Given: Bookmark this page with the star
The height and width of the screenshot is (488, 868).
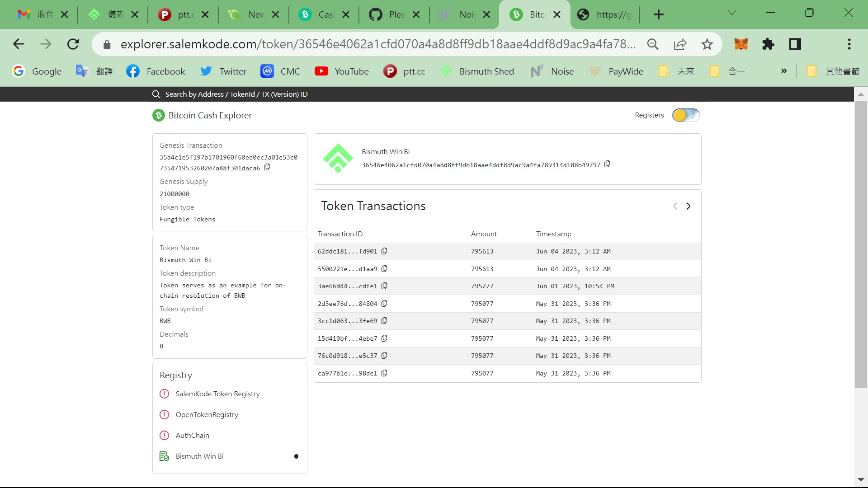Looking at the screenshot, I should [707, 44].
